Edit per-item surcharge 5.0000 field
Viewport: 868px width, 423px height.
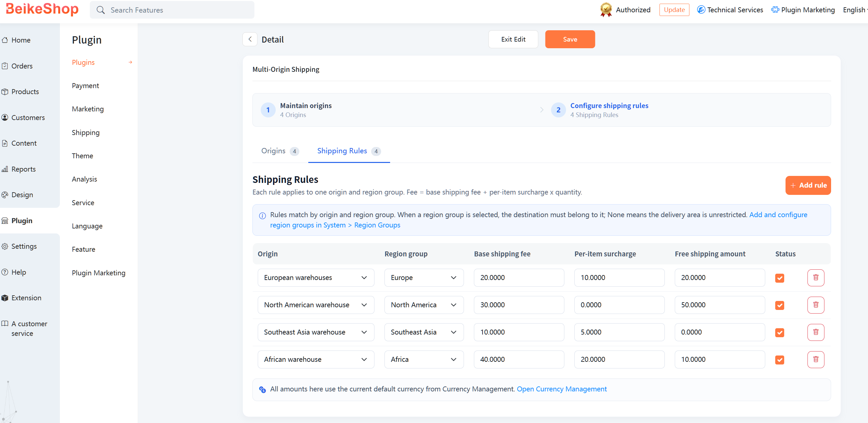[619, 332]
